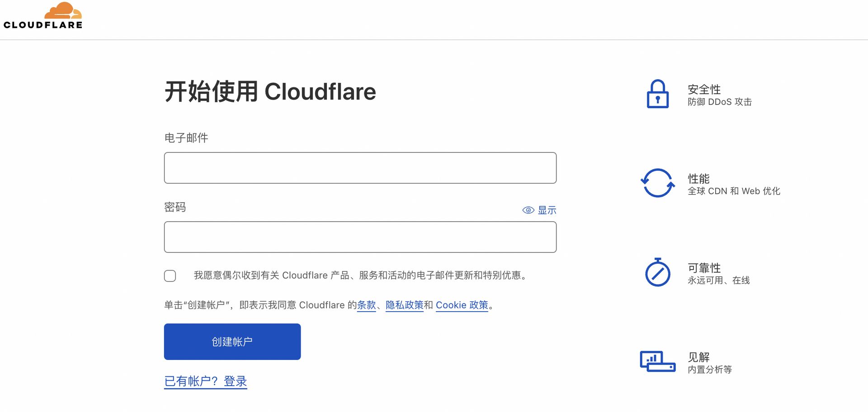Viewport: 868px width, 412px height.
Task: Click the eye icon beside 显示
Action: [x=528, y=210]
